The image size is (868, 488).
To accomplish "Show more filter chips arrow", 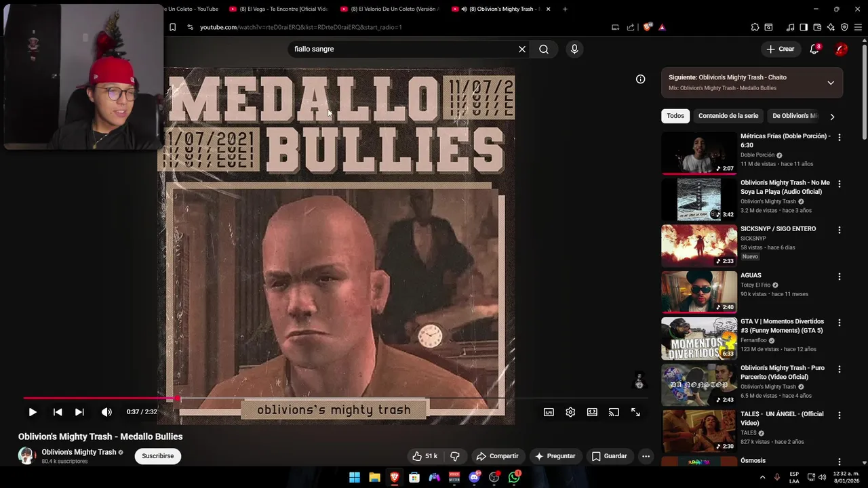I will (832, 117).
